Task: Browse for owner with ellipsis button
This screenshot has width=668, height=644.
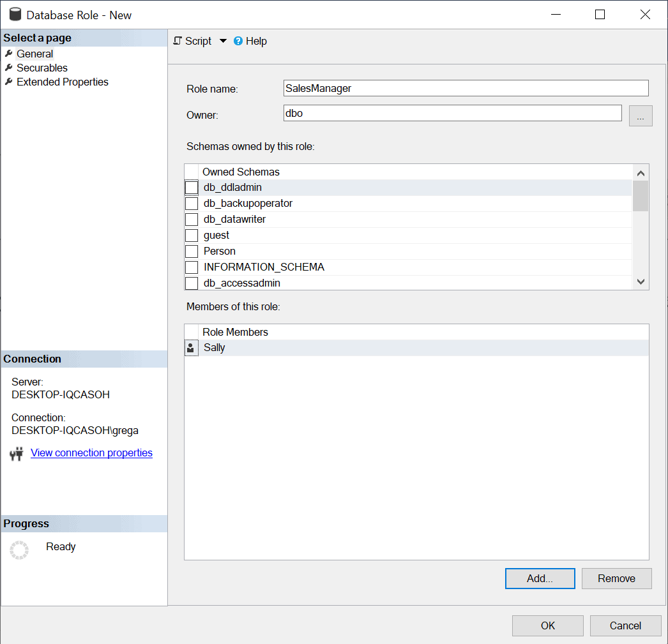Action: click(641, 116)
